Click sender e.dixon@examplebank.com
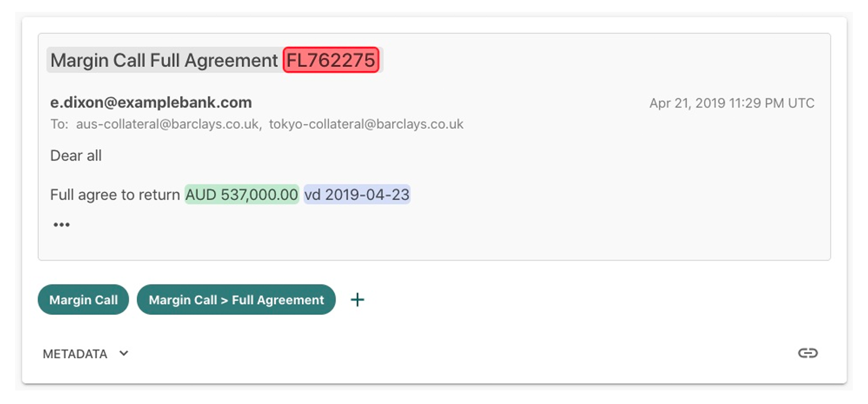 point(151,103)
